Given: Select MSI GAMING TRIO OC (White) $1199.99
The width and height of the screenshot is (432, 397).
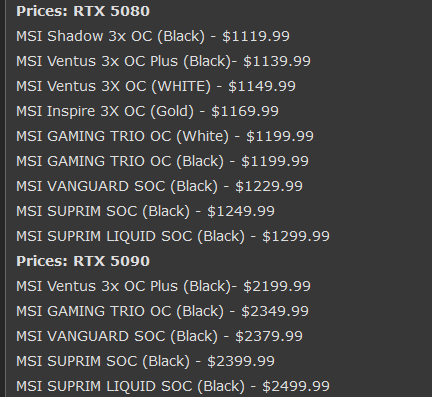Looking at the screenshot, I should (165, 136).
